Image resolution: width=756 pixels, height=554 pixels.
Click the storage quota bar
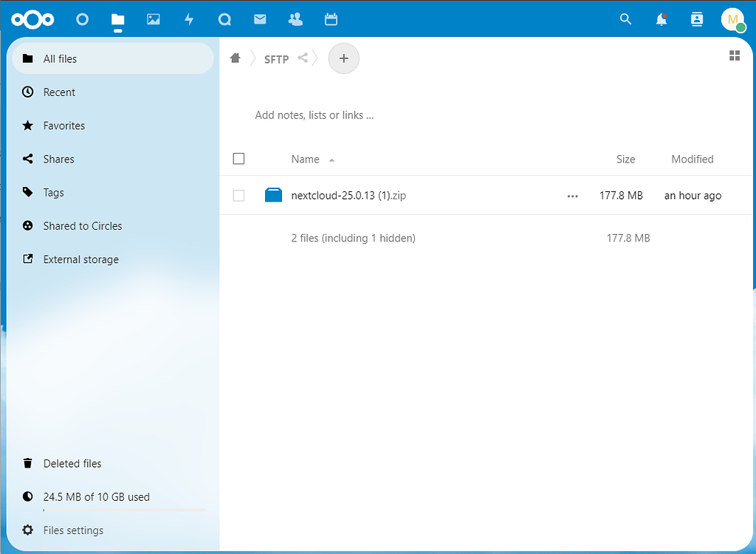124,510
